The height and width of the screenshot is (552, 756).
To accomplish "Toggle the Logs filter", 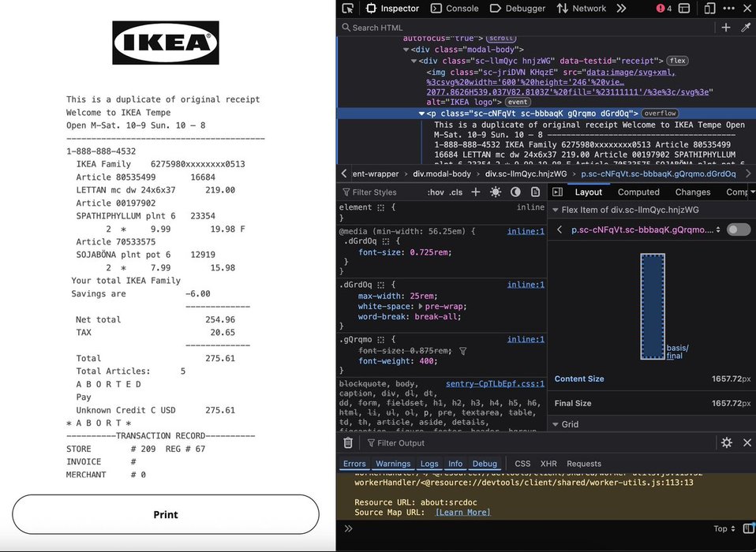I will pos(429,464).
